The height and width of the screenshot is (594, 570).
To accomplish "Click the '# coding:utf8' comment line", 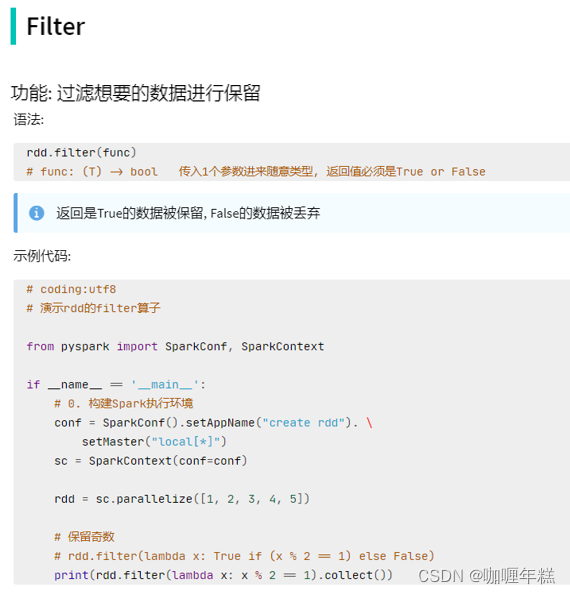I will [71, 289].
